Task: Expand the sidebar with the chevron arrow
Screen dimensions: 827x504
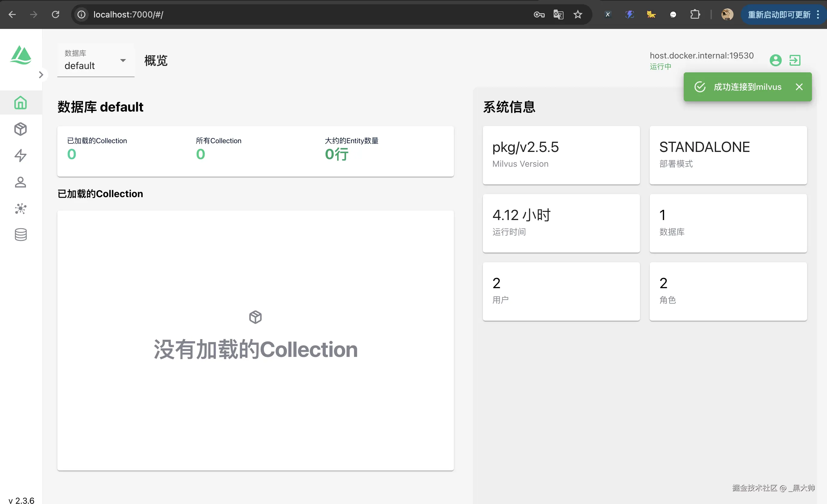Action: coord(41,75)
